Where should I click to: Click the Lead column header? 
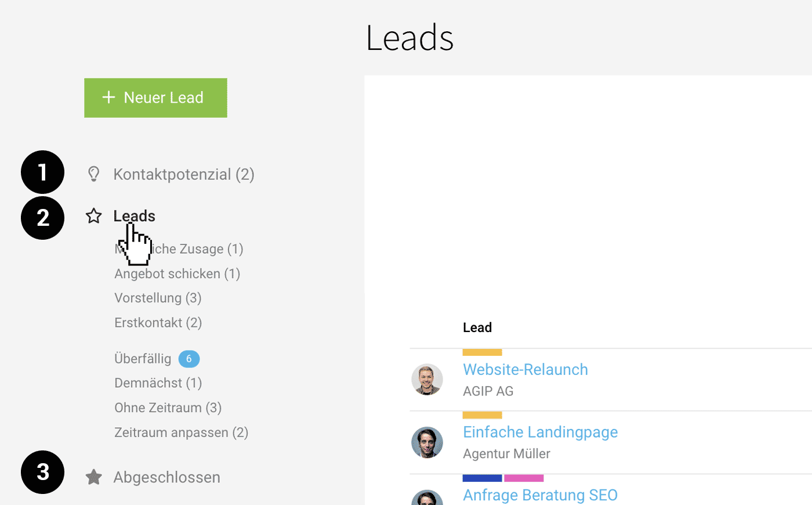pos(477,327)
